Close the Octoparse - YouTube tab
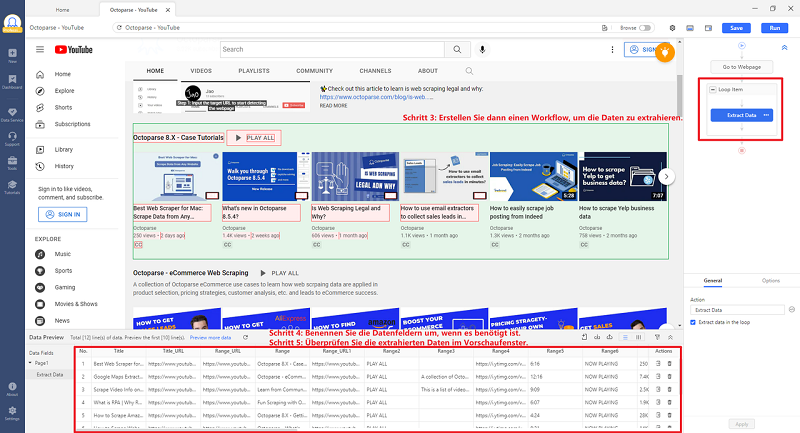This screenshot has width=800, height=433. pyautogui.click(x=167, y=10)
